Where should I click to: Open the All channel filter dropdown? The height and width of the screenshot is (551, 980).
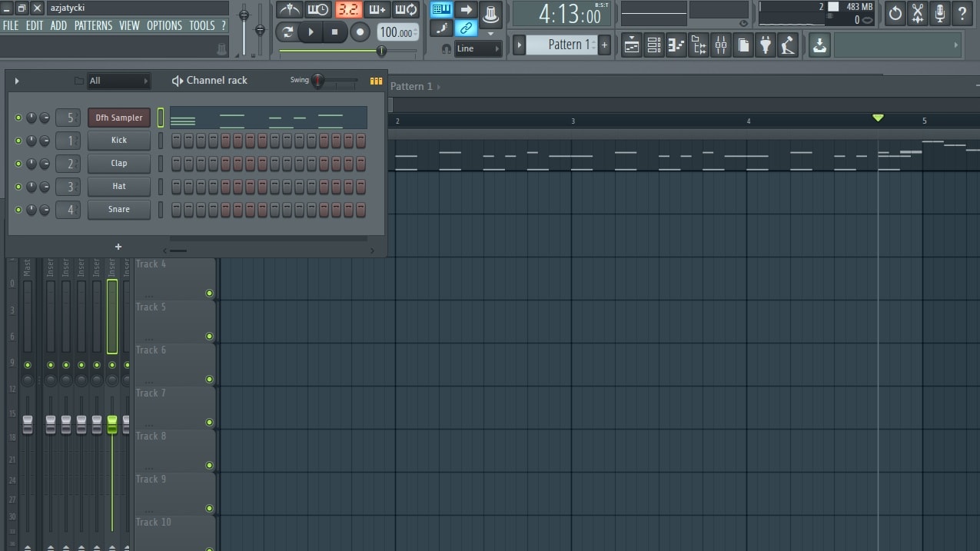118,81
